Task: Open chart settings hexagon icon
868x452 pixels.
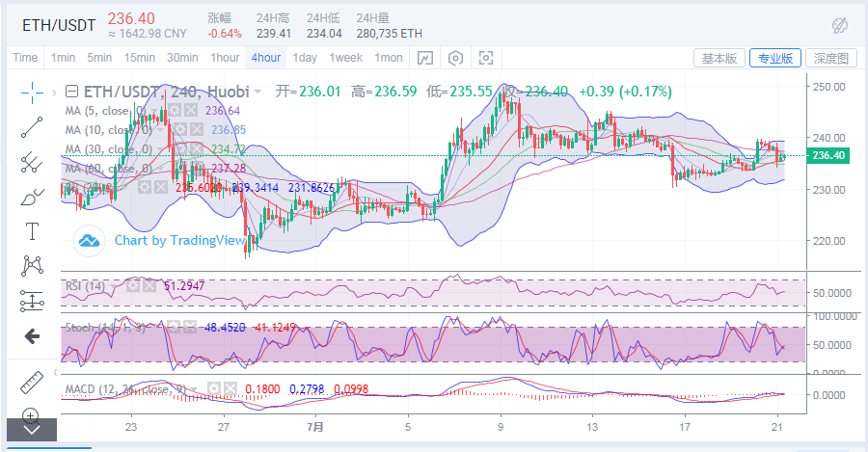Action: 455,58
